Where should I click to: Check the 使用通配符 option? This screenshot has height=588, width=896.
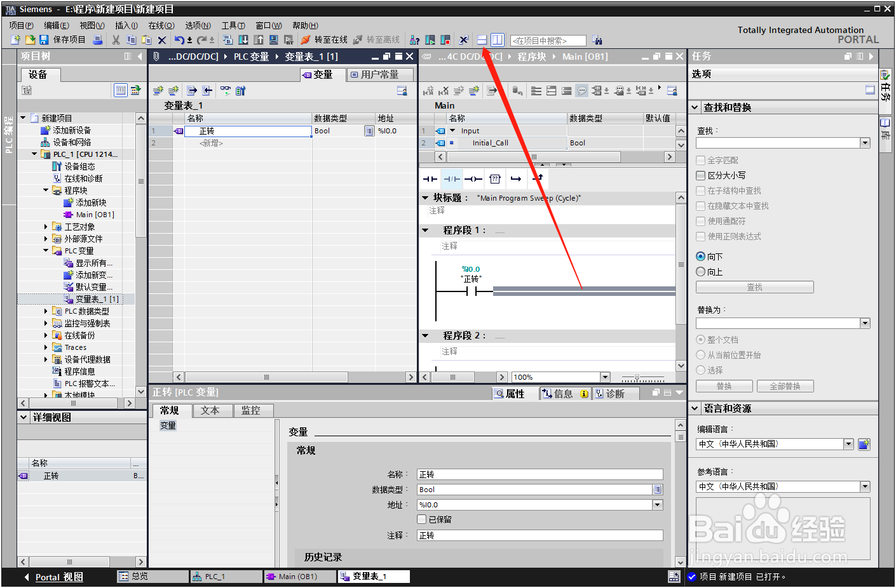(701, 221)
